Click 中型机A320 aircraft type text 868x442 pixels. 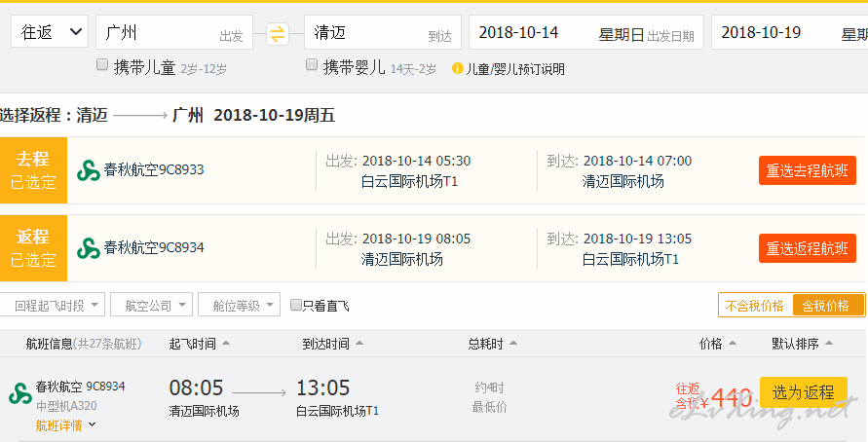coord(66,406)
